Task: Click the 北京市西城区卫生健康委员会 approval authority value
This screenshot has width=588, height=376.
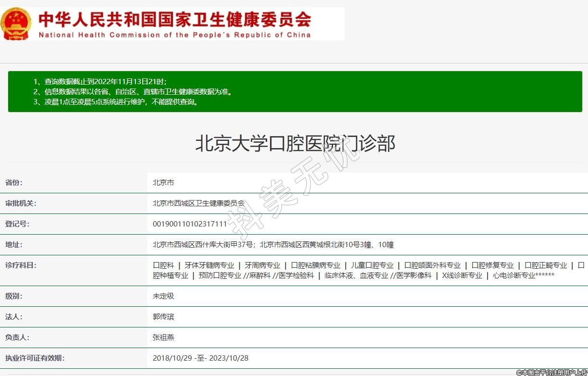Action: (198, 203)
